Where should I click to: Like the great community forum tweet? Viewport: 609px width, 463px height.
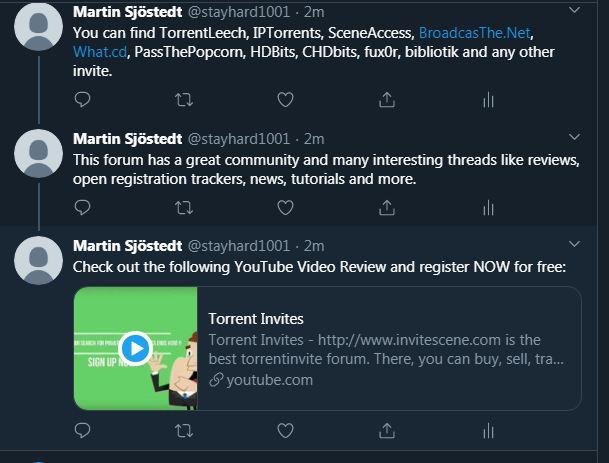285,208
